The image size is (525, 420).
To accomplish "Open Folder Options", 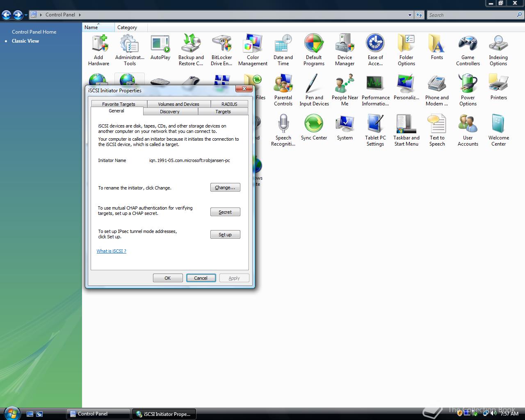I will pos(406,50).
